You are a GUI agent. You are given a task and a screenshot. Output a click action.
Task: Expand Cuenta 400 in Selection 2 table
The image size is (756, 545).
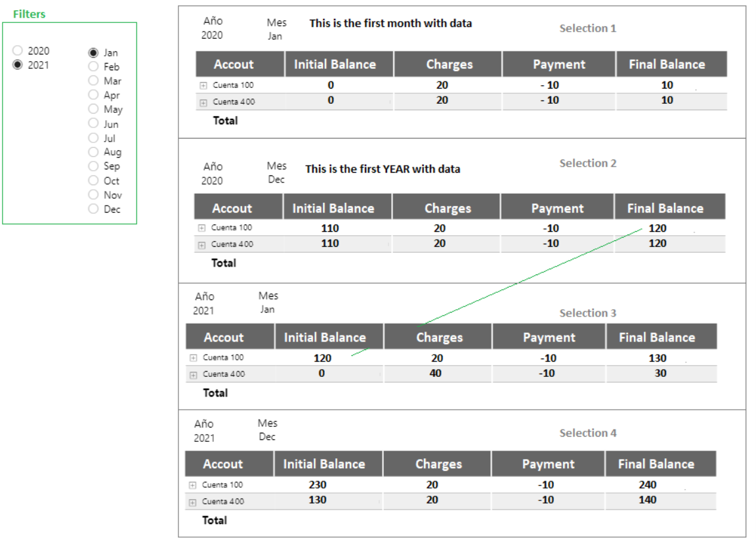(x=201, y=244)
